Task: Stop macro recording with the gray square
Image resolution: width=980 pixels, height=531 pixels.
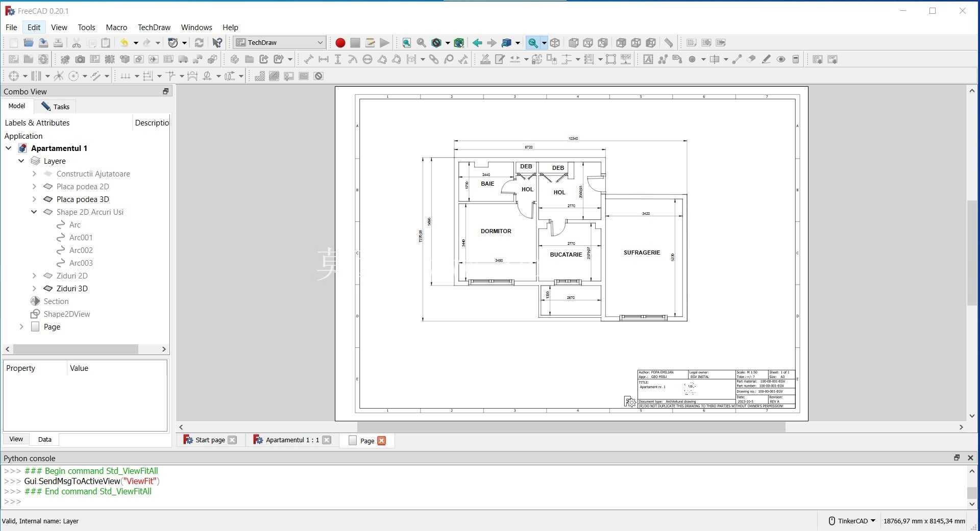Action: click(355, 43)
